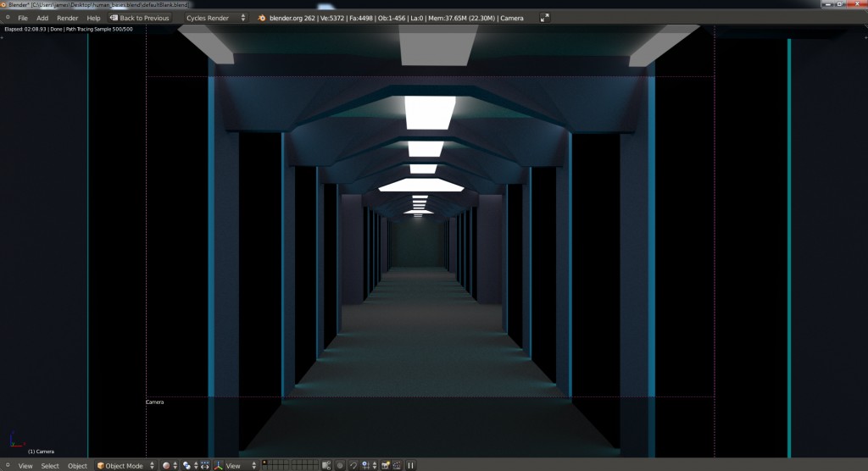Click the fullscreen toggle icon in the info bar

[x=544, y=18]
